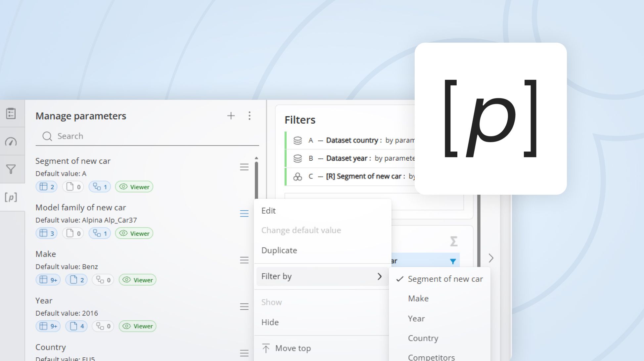
Task: Click the right chevron to expand the side panel
Action: coord(491,258)
